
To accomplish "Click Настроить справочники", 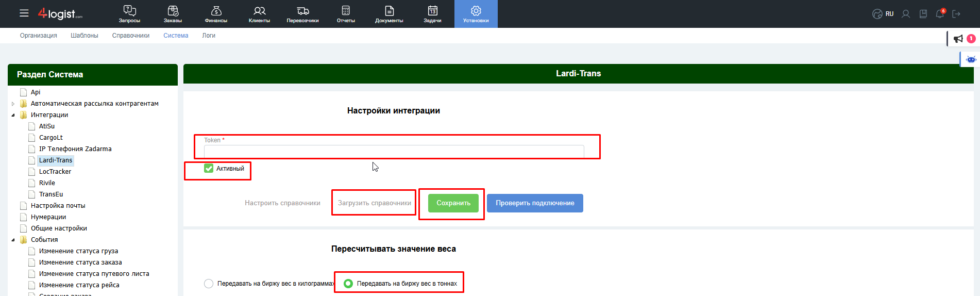I will pos(282,203).
